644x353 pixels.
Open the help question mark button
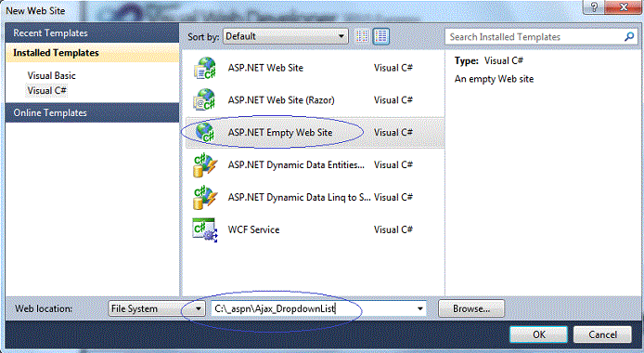tap(594, 7)
